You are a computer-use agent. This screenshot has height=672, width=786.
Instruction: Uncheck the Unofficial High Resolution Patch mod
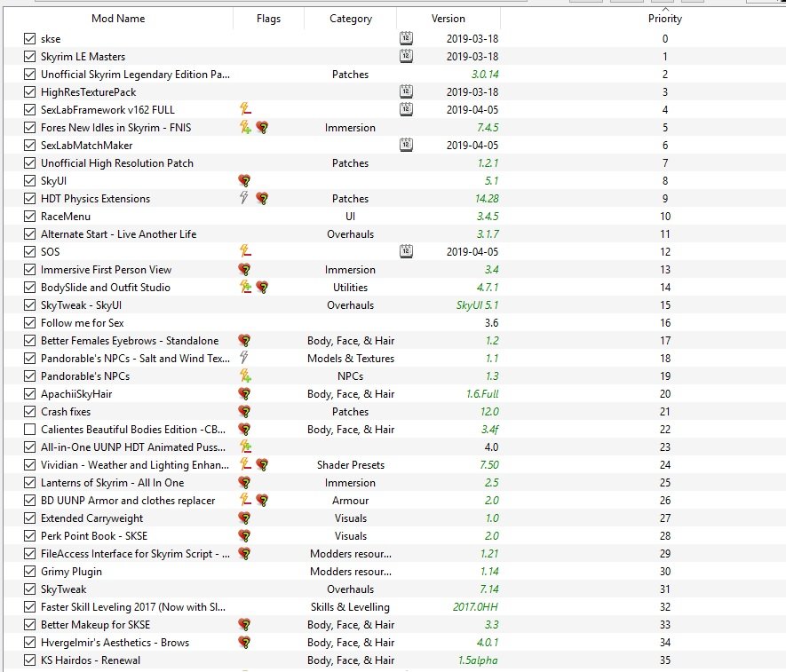point(29,162)
